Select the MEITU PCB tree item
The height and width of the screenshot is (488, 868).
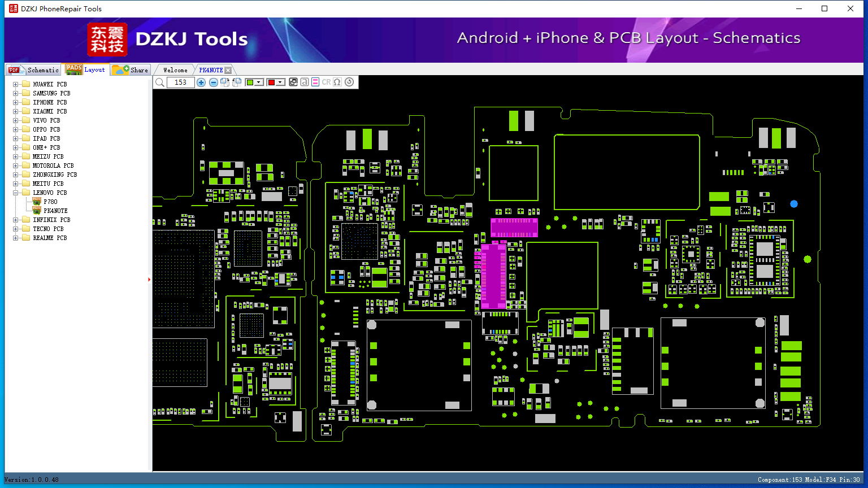pyautogui.click(x=48, y=184)
